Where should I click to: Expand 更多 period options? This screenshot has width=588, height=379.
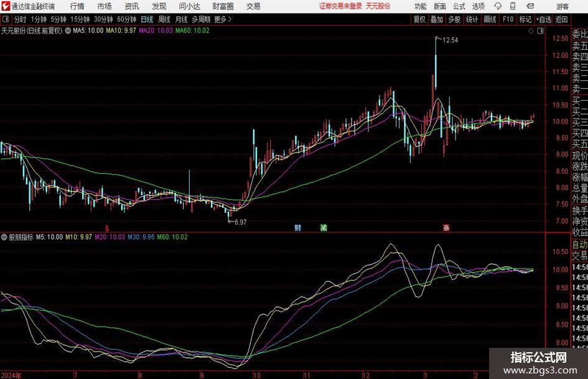(x=223, y=19)
